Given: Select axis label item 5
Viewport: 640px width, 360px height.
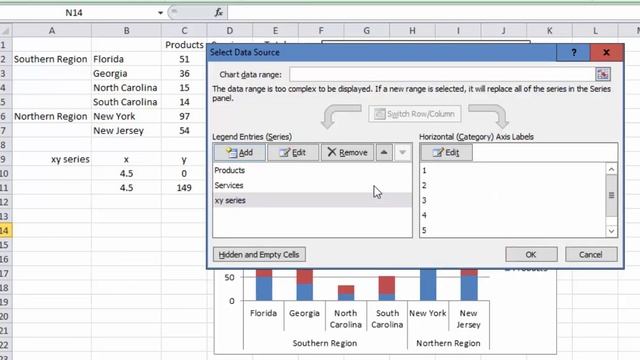Looking at the screenshot, I should (x=513, y=230).
